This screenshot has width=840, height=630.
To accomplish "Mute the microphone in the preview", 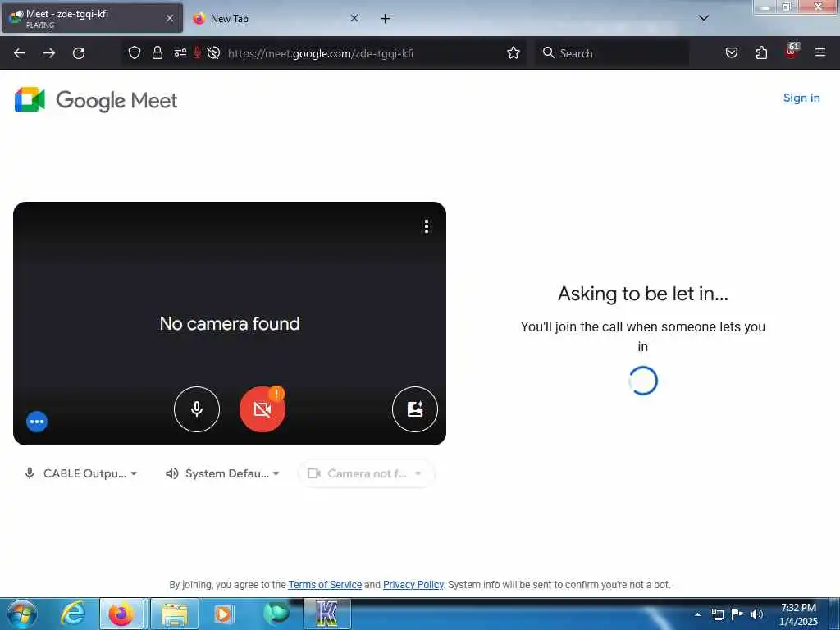I will point(197,409).
